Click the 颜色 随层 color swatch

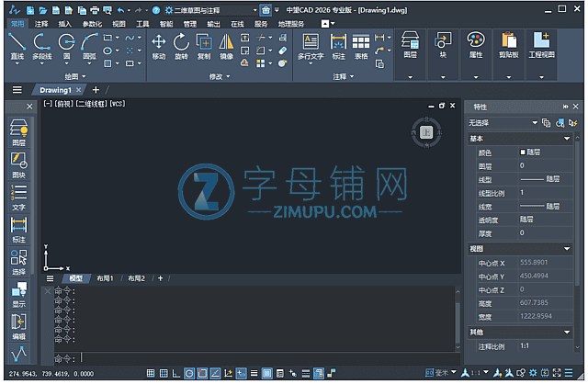click(523, 152)
